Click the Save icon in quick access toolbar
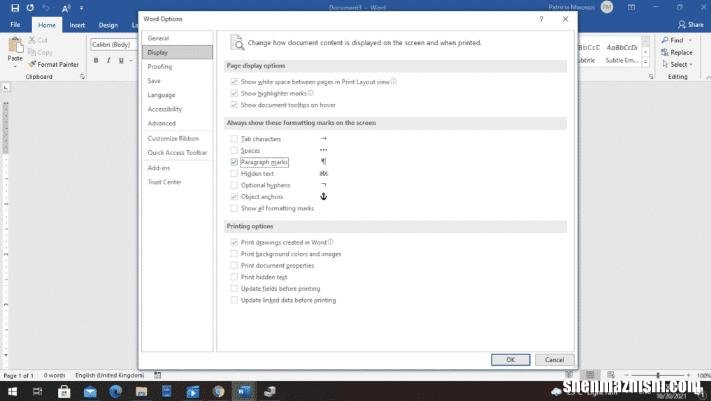 pyautogui.click(x=15, y=8)
